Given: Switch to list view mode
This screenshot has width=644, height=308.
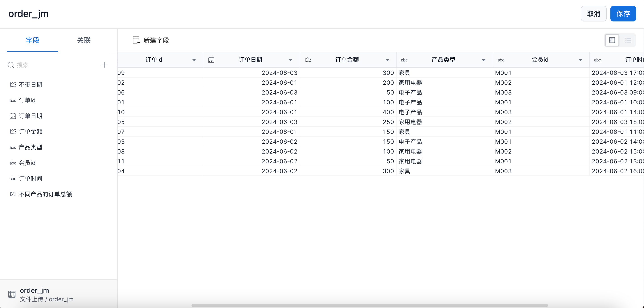Looking at the screenshot, I should pyautogui.click(x=628, y=40).
